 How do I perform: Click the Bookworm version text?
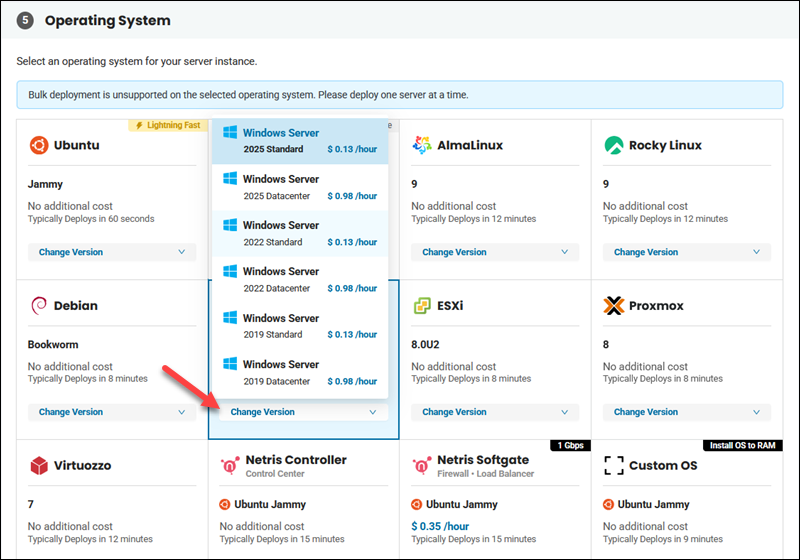coord(53,344)
